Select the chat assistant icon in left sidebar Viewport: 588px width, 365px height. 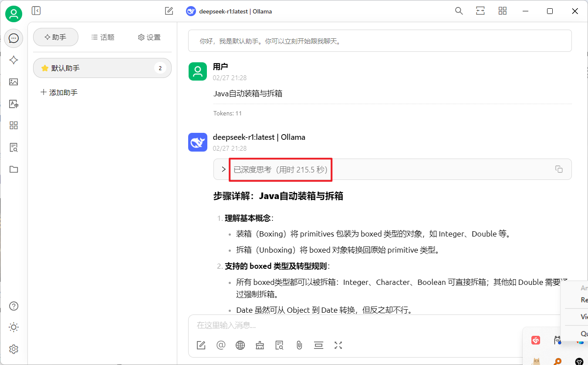14,38
